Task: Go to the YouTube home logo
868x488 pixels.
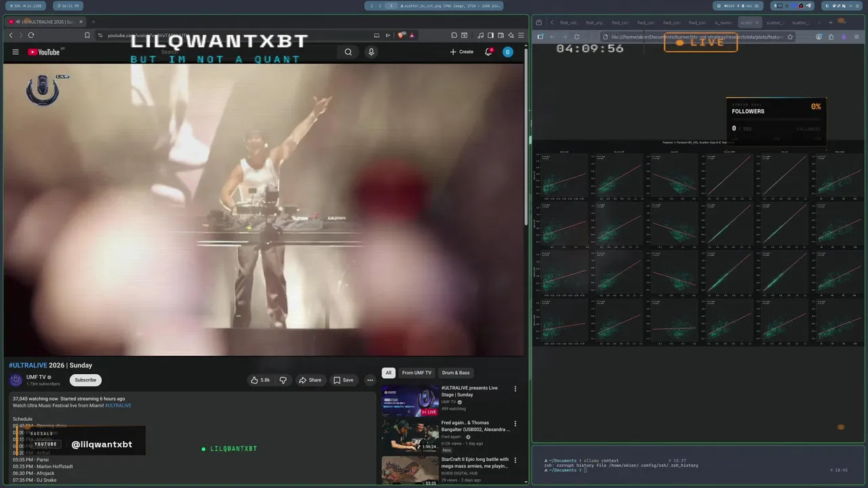Action: 44,52
